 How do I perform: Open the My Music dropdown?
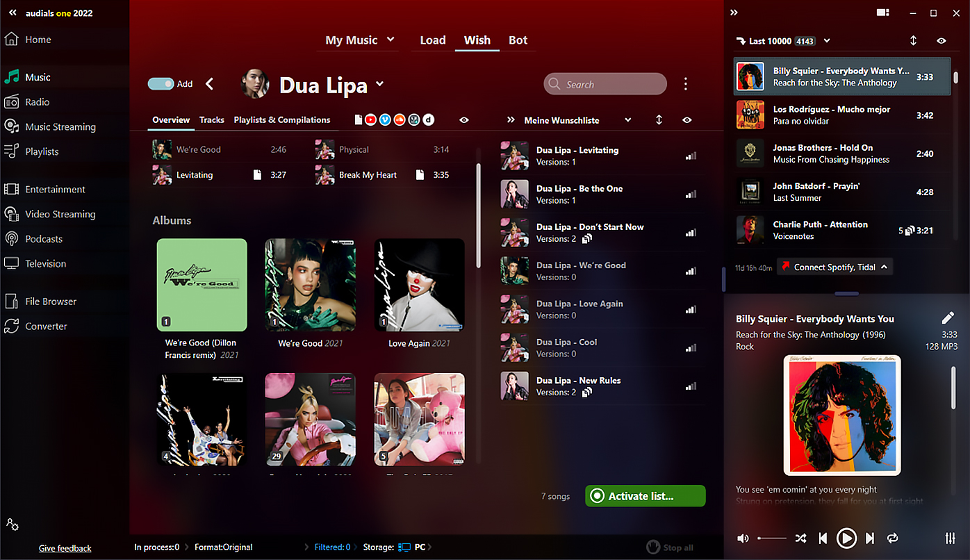click(x=390, y=40)
